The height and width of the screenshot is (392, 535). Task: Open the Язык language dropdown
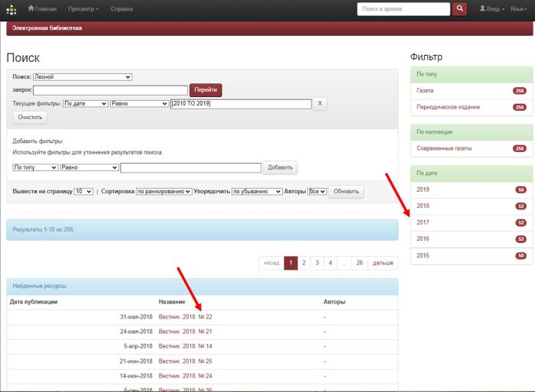pos(518,9)
